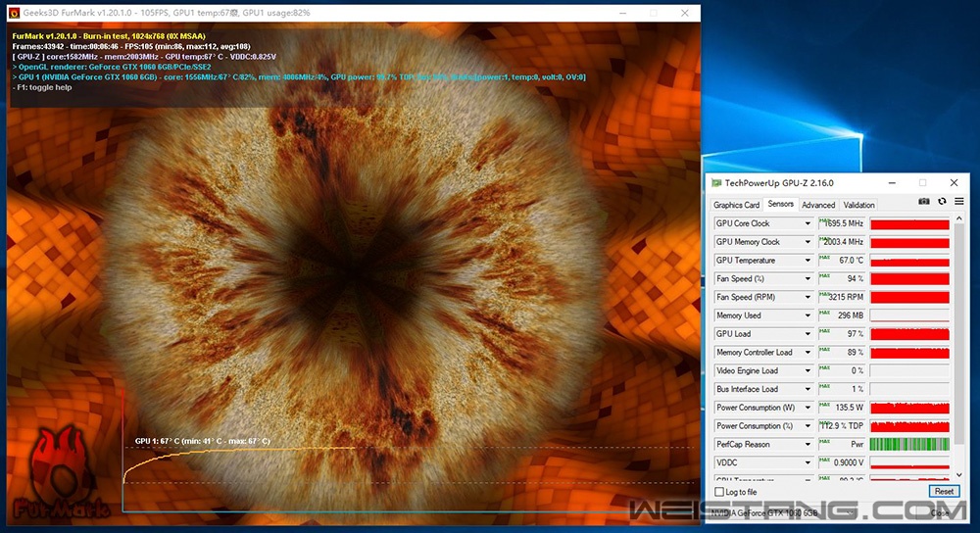
Task: Open the Power Consumption (%) dropdown
Action: pyautogui.click(x=808, y=426)
